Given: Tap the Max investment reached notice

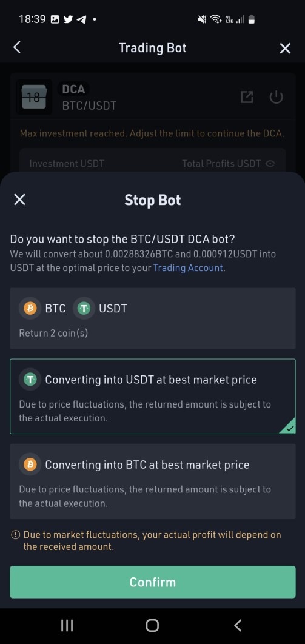Looking at the screenshot, I should (152, 133).
